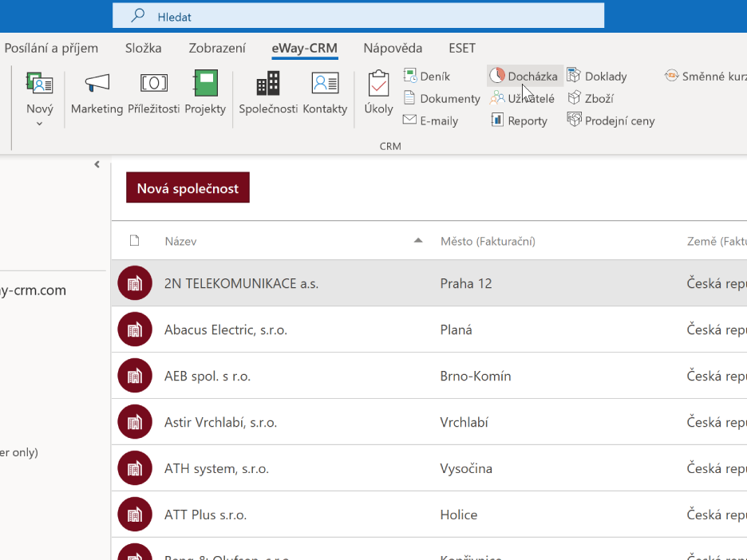
Task: Open Prodejní ceny module
Action: click(611, 121)
